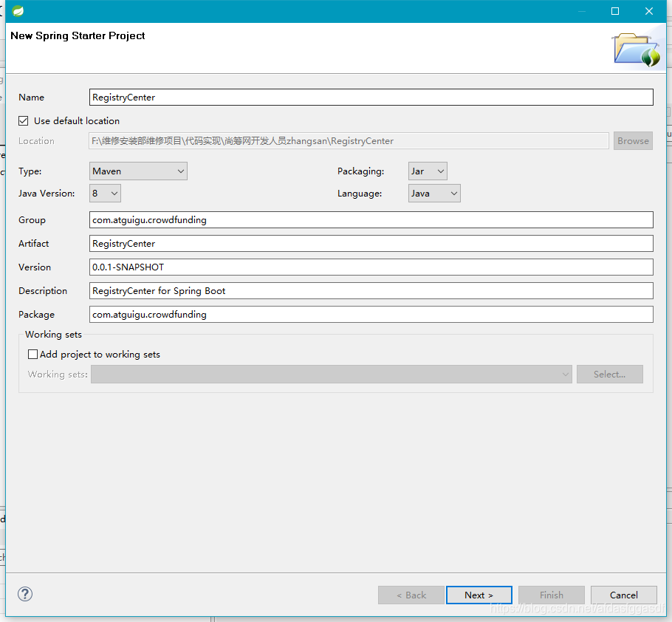Click the Language: label
The image size is (672, 622).
pyautogui.click(x=360, y=194)
